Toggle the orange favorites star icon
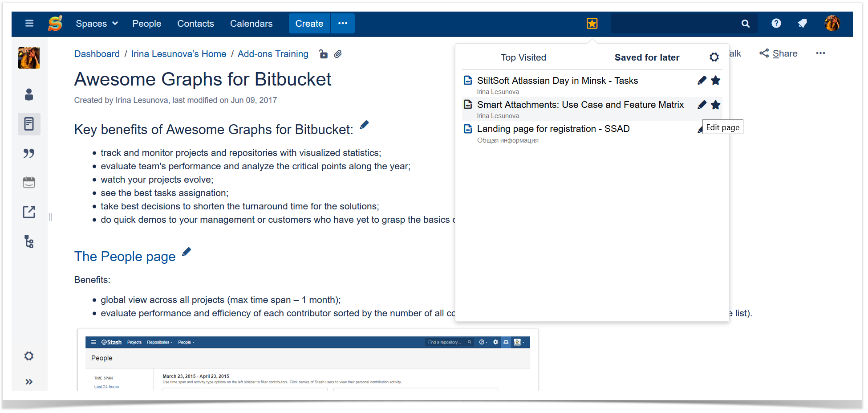Image resolution: width=868 pixels, height=413 pixels. point(592,24)
